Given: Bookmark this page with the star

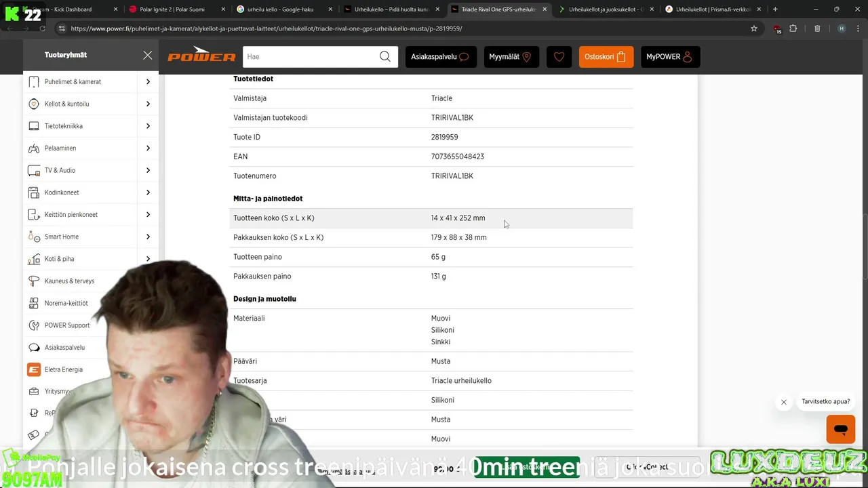Looking at the screenshot, I should (753, 28).
